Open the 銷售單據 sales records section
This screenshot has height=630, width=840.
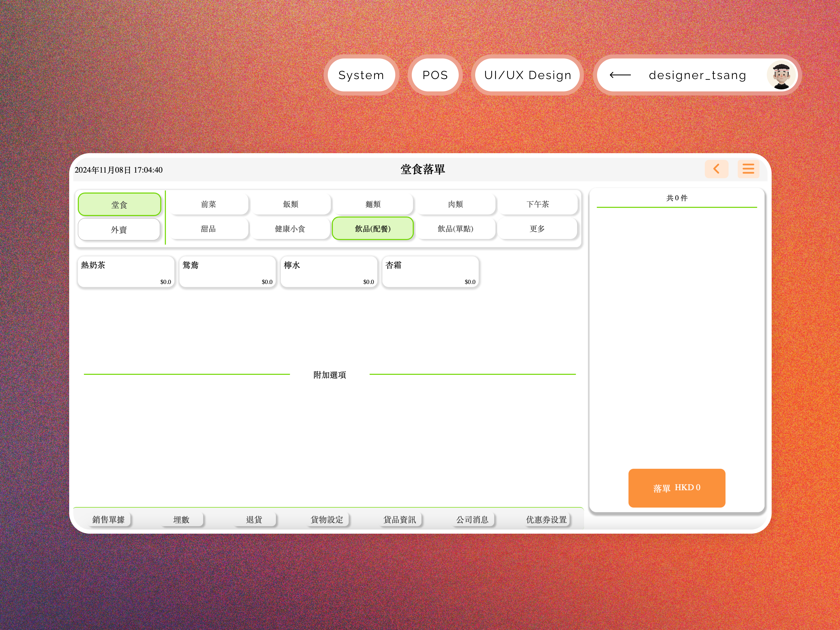click(109, 519)
